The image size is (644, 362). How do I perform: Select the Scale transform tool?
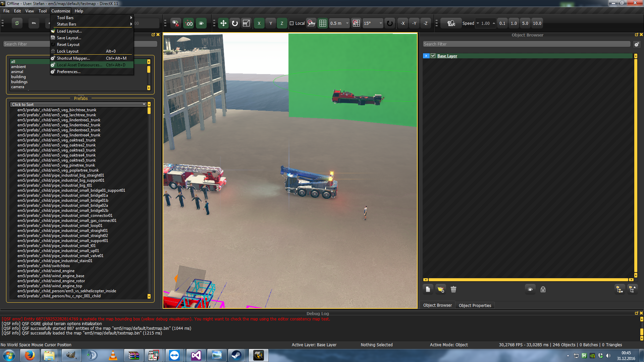[246, 23]
